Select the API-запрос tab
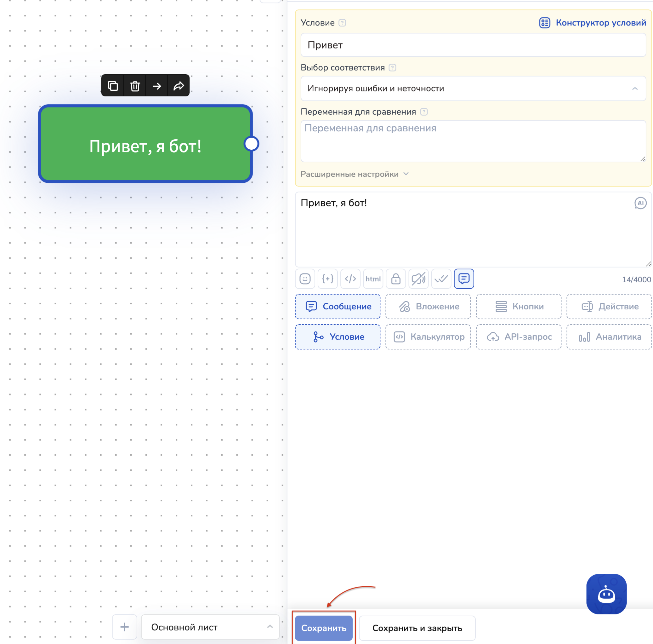 coord(519,337)
